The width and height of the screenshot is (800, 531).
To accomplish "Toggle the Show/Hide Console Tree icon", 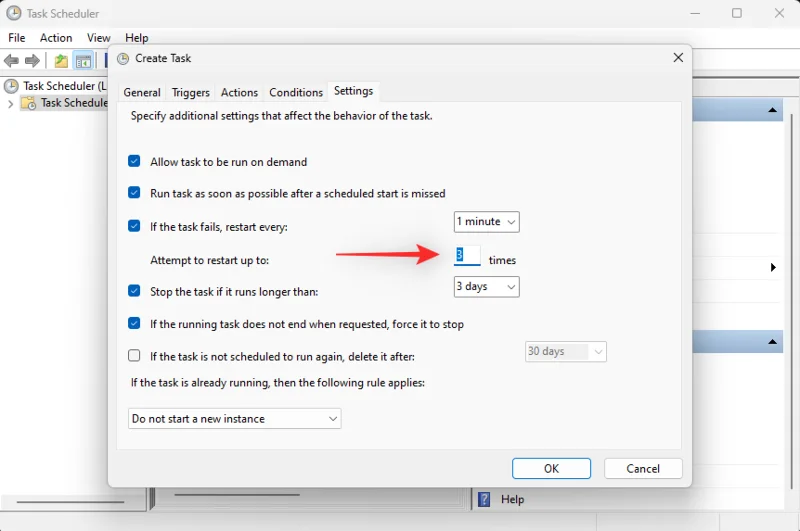I will [x=83, y=61].
